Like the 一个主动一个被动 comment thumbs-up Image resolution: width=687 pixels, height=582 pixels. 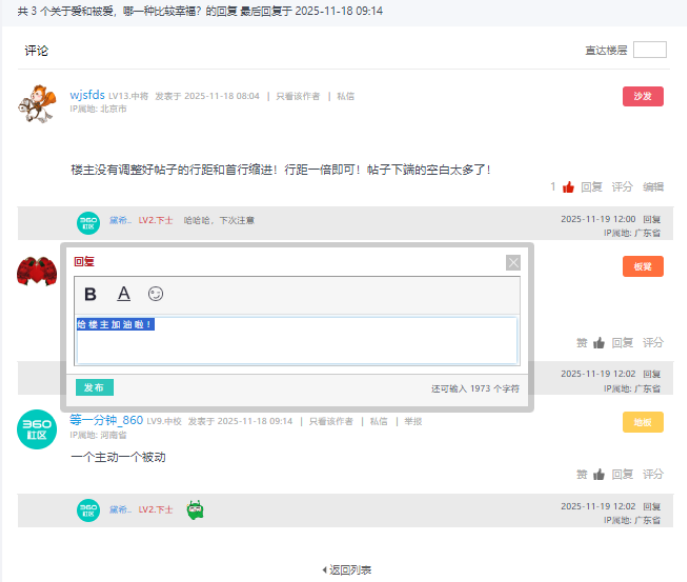(598, 474)
